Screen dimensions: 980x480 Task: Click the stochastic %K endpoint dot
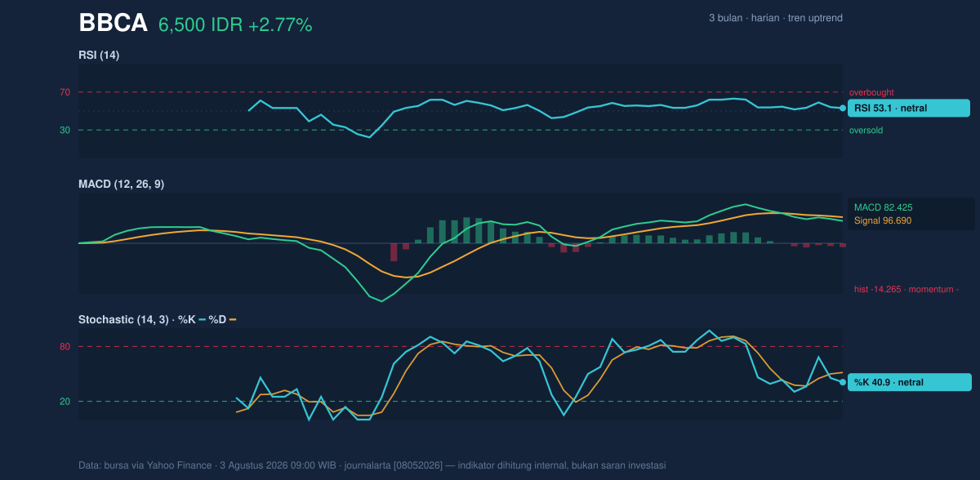point(843,382)
